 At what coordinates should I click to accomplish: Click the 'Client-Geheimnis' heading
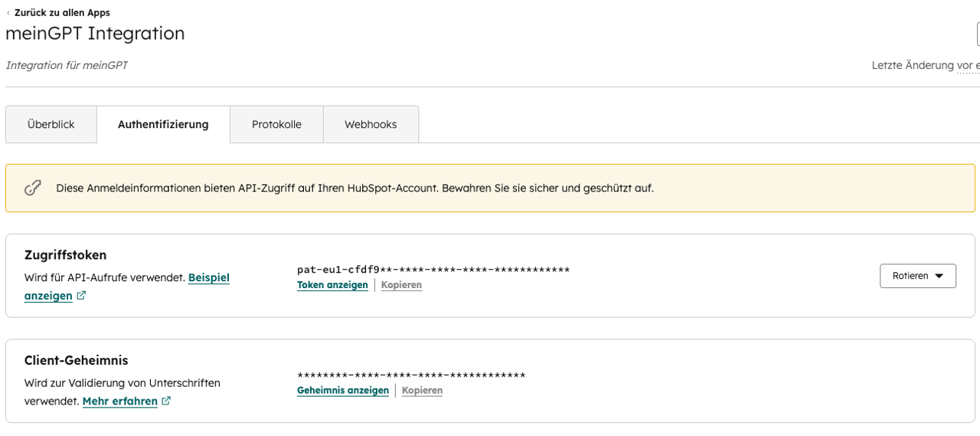(x=77, y=360)
